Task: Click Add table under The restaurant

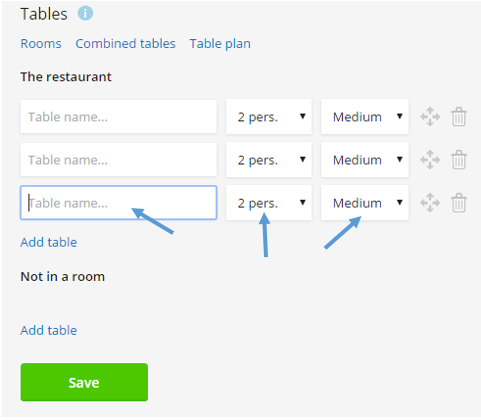Action: point(49,242)
